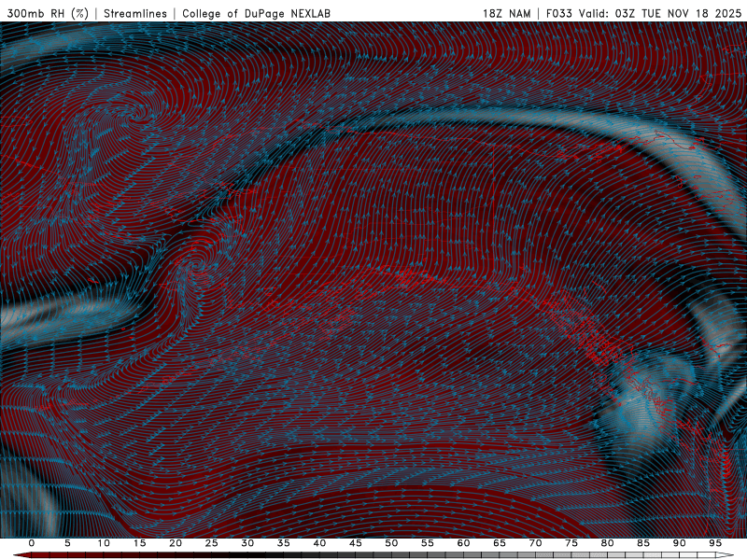
Task: Click the upper-left cyclonic streamline spiral center
Action: coord(138,114)
